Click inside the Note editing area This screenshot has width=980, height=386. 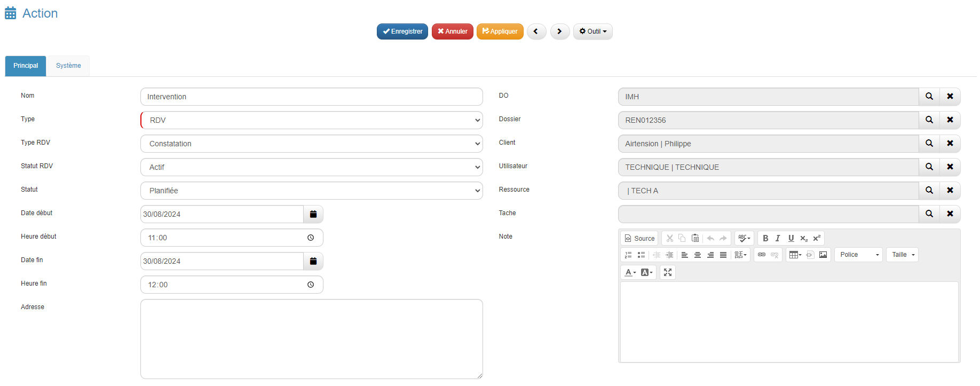789,321
